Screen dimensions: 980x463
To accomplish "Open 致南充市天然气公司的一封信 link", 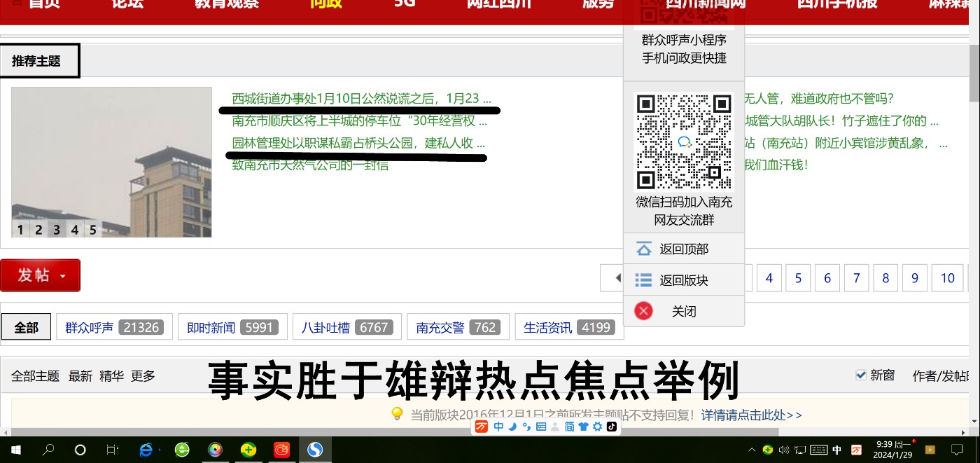I will point(310,165).
